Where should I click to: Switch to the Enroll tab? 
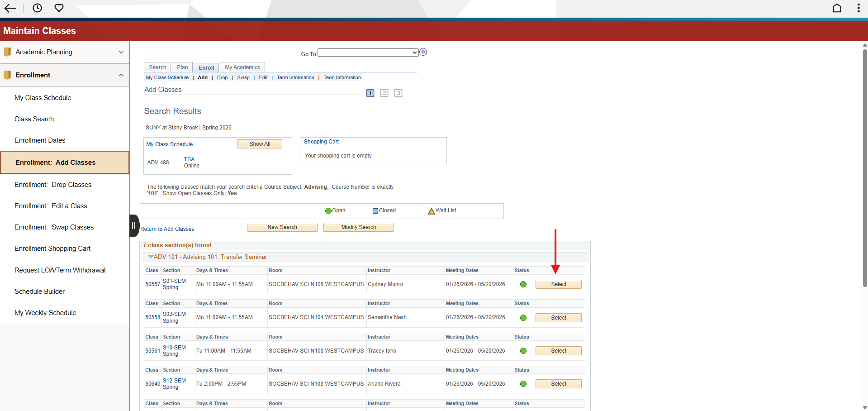(x=206, y=68)
